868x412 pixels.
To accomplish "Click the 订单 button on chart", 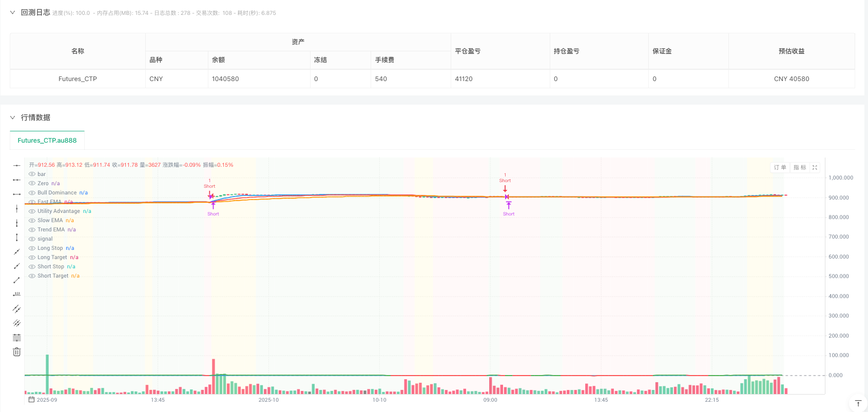I will [x=780, y=168].
